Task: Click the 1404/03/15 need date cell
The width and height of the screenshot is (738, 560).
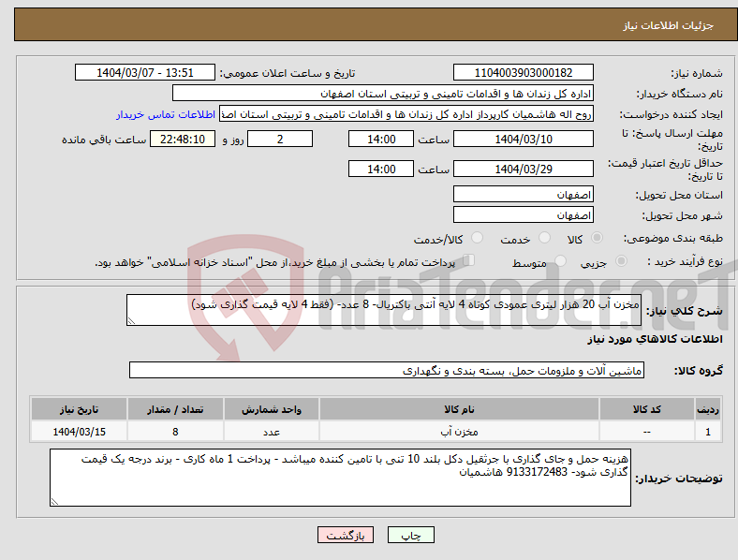Action: pyautogui.click(x=79, y=431)
